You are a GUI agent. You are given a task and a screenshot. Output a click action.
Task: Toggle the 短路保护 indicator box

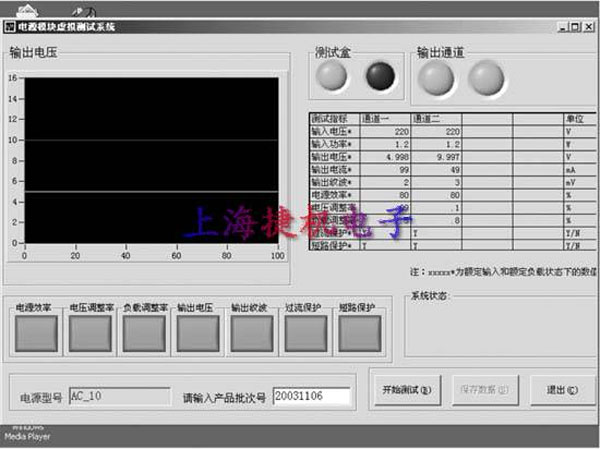[359, 333]
